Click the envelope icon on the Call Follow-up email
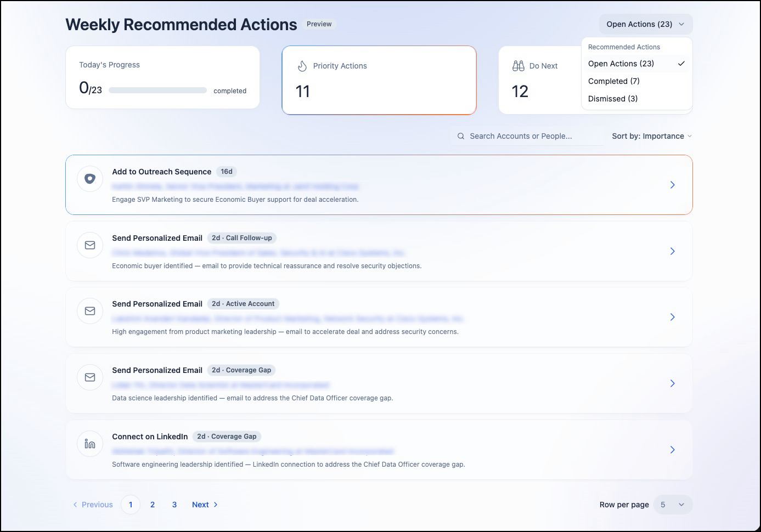 point(90,245)
